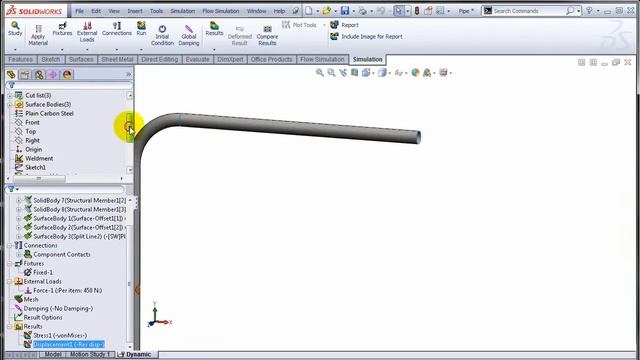Click Save icon in toolbar
Viewport: 640px width, 360px height.
[345, 11]
